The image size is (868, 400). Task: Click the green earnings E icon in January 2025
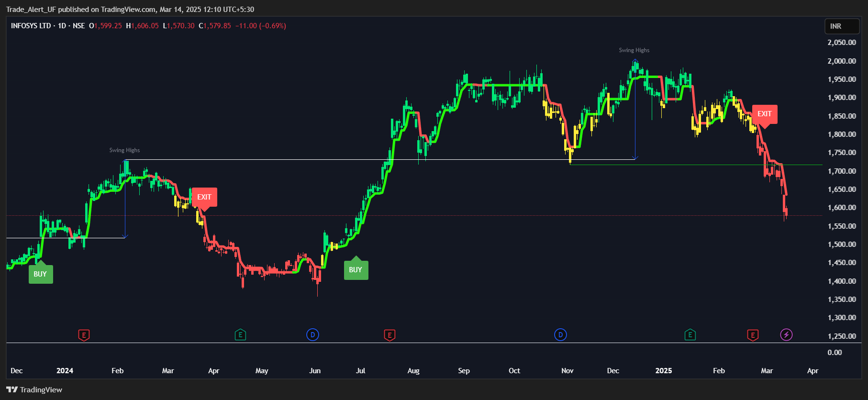point(690,335)
